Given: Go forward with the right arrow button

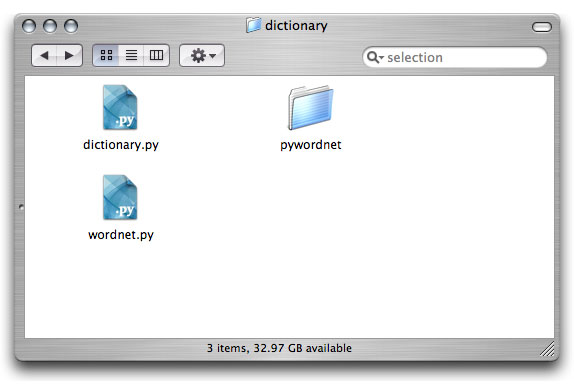Looking at the screenshot, I should (x=70, y=56).
